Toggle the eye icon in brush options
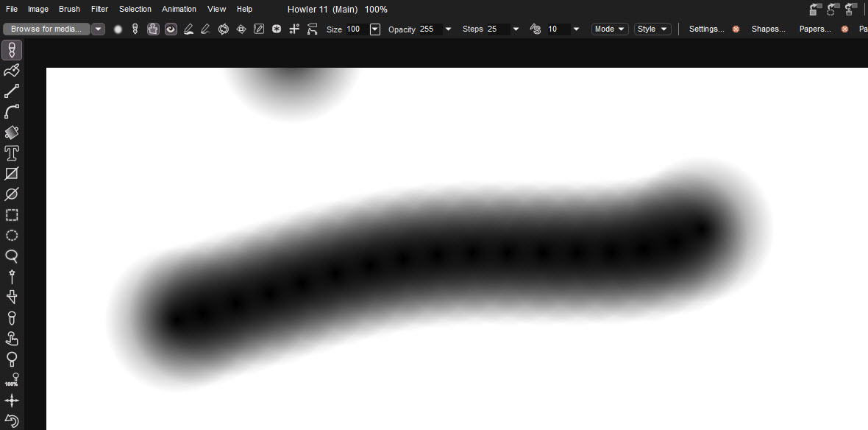The image size is (868, 430). 171,29
